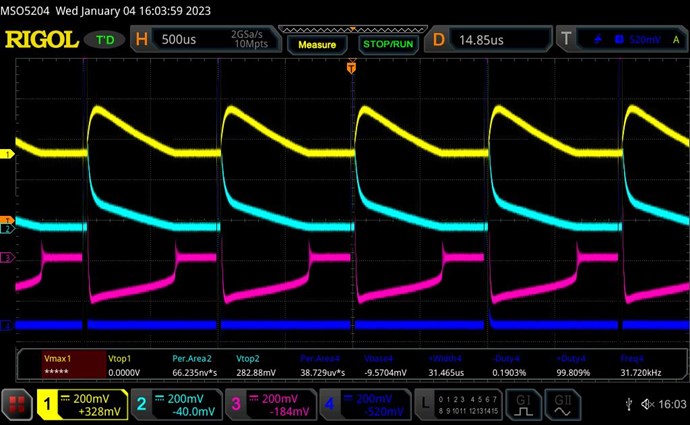The width and height of the screenshot is (690, 425).
Task: Click the Measure button
Action: [317, 44]
